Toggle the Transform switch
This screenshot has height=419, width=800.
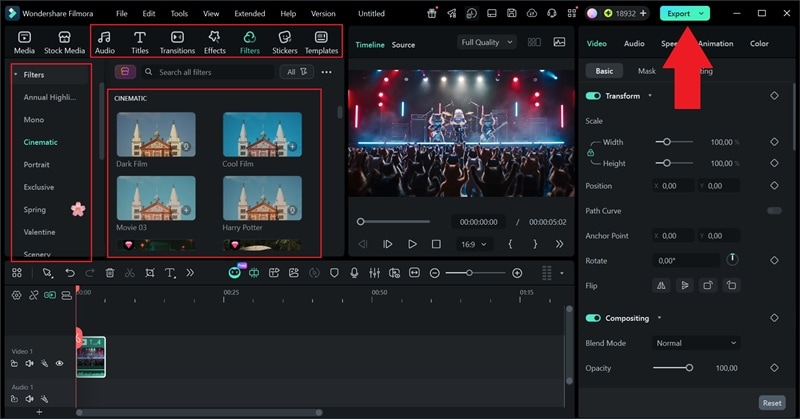(x=593, y=96)
